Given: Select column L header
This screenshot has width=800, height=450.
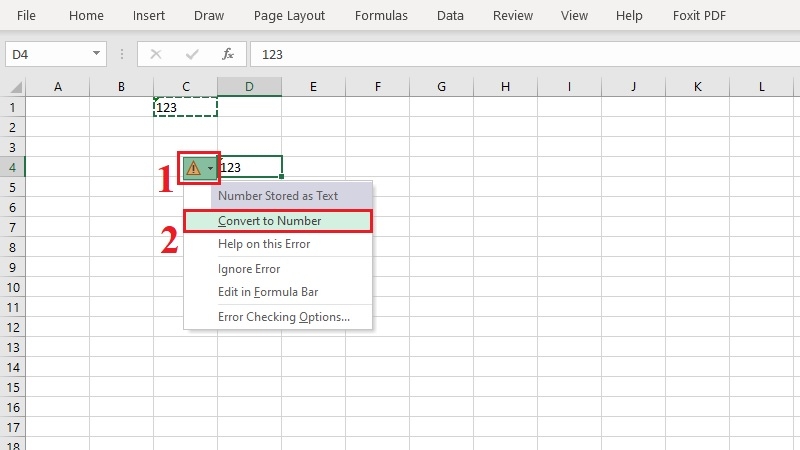Looking at the screenshot, I should 762,87.
